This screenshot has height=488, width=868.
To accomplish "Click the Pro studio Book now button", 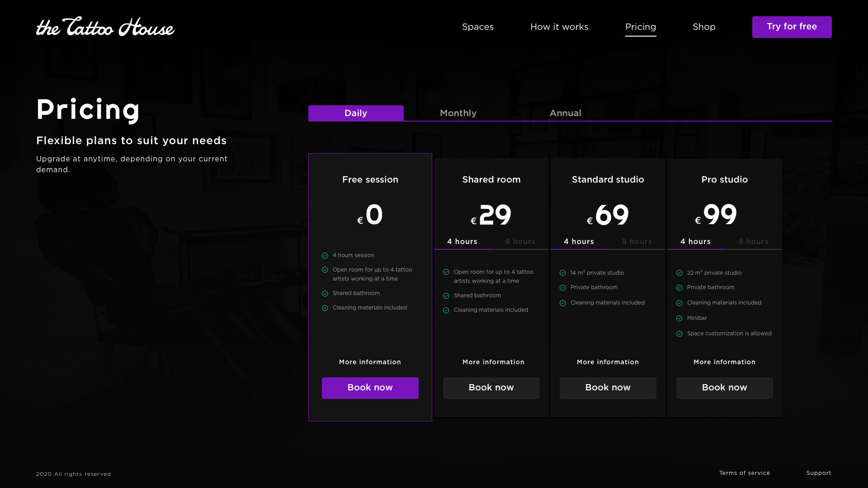I will coord(724,387).
